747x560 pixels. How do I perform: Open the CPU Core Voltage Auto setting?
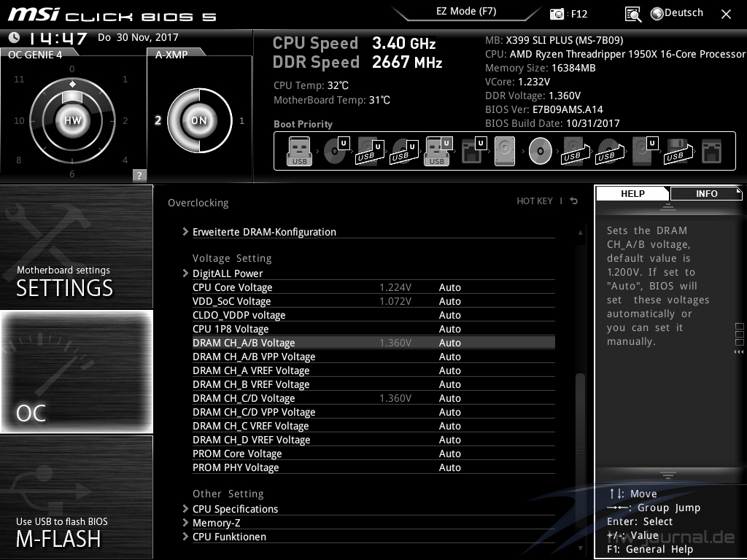tap(449, 287)
